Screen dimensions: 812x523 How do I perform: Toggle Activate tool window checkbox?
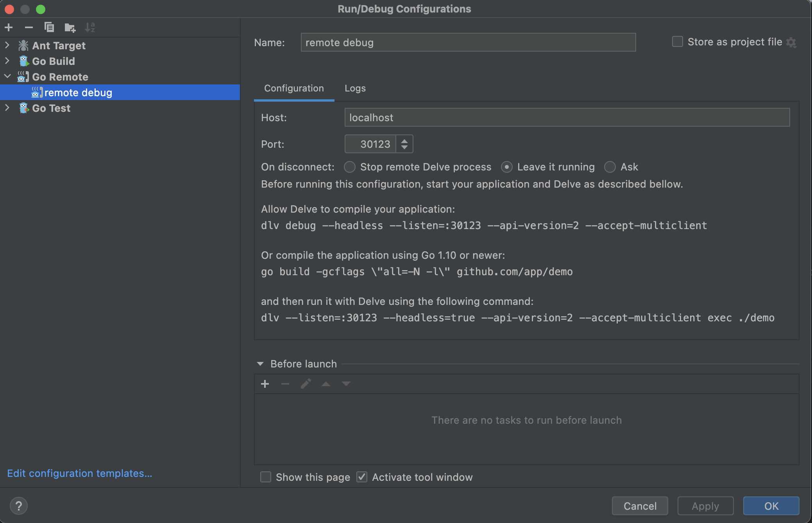pyautogui.click(x=362, y=477)
